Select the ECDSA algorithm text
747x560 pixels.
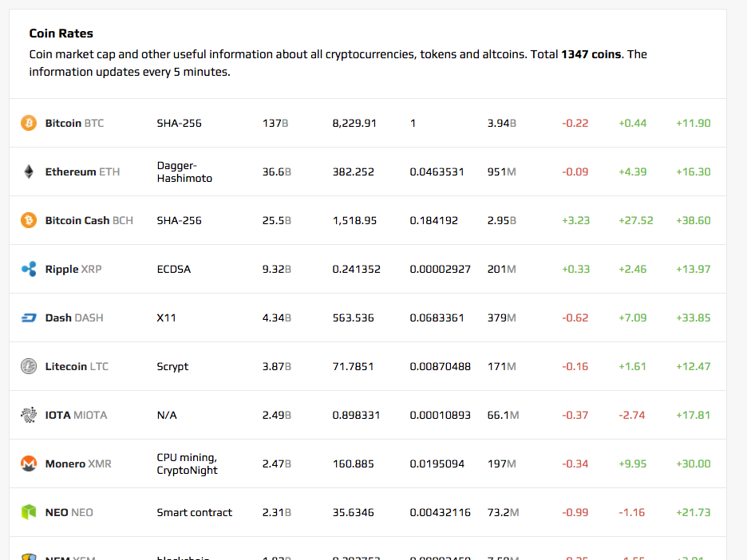[174, 269]
